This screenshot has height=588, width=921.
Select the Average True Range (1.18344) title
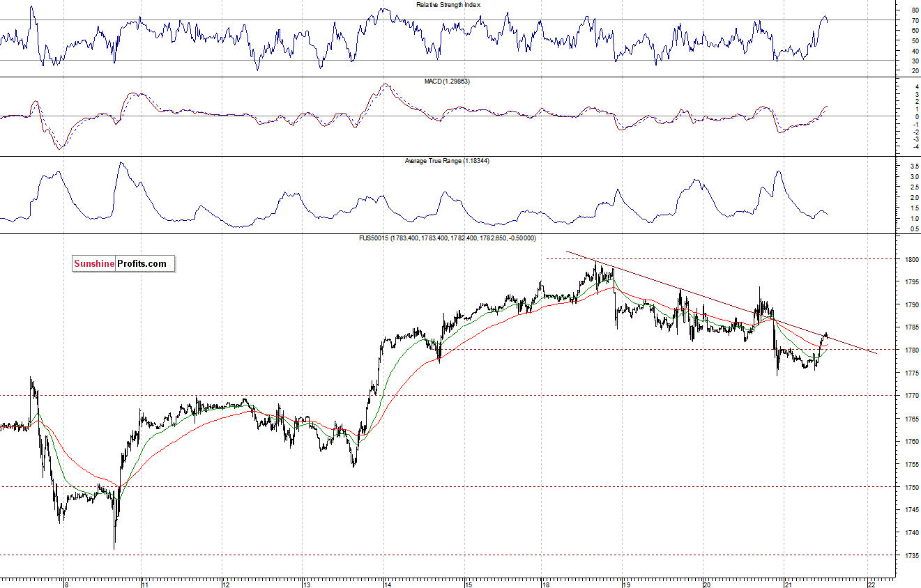[446, 161]
